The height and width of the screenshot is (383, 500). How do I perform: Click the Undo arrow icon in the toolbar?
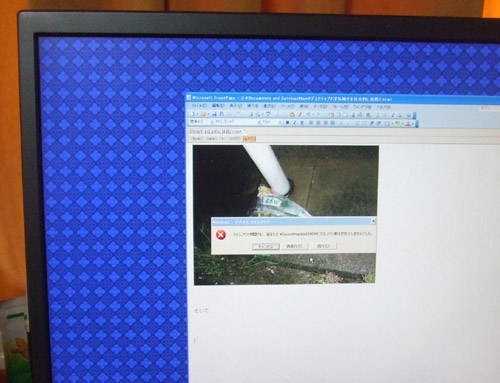(308, 114)
